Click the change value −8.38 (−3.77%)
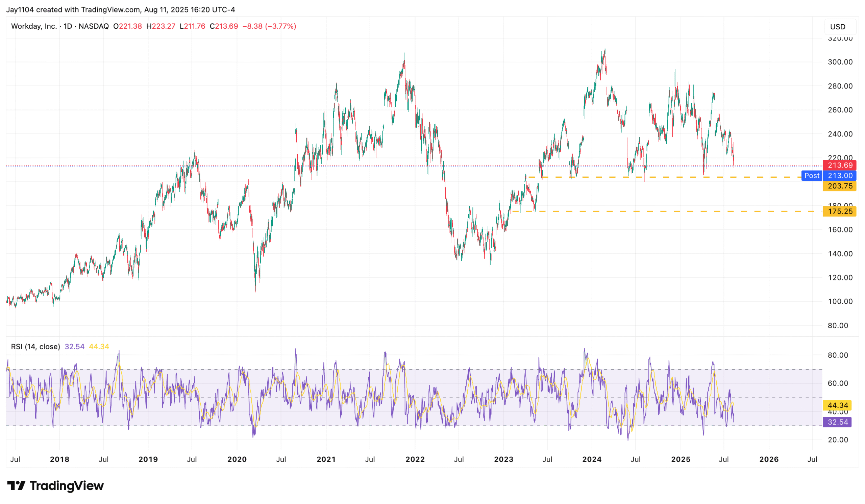The width and height of the screenshot is (865, 504). point(269,26)
